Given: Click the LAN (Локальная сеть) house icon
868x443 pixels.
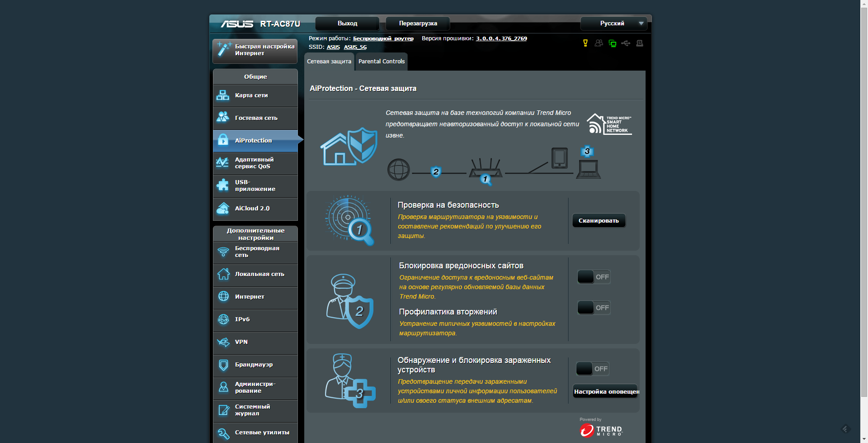Looking at the screenshot, I should (x=223, y=274).
